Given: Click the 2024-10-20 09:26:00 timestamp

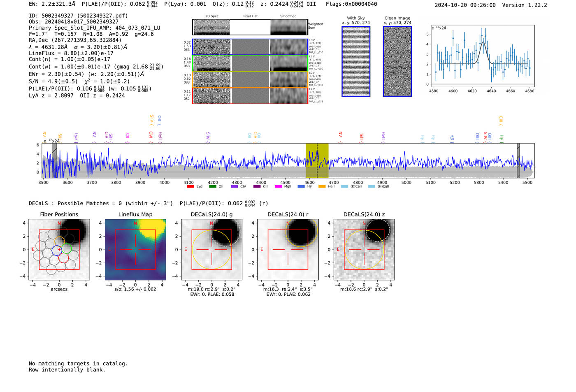Looking at the screenshot, I should tap(465, 5).
